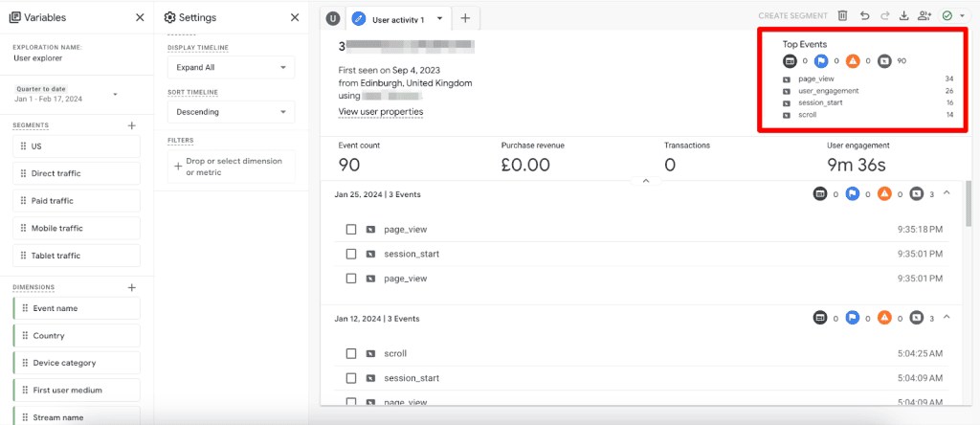
Task: Click the Purchase revenue £0.00 value
Action: point(525,165)
